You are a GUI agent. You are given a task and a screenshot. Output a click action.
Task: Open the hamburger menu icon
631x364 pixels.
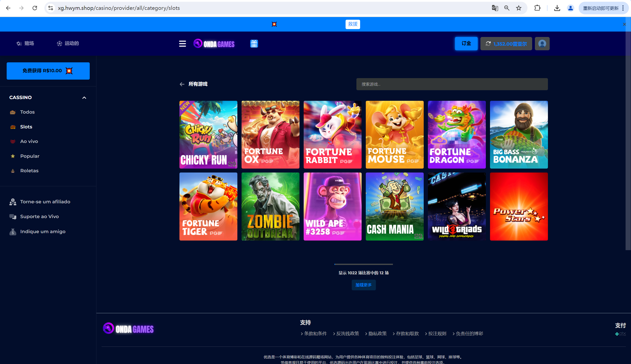tap(182, 44)
